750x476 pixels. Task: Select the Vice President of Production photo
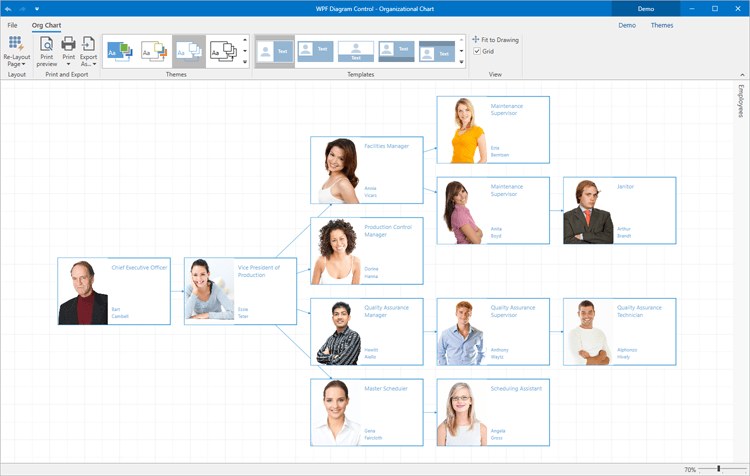tap(210, 290)
